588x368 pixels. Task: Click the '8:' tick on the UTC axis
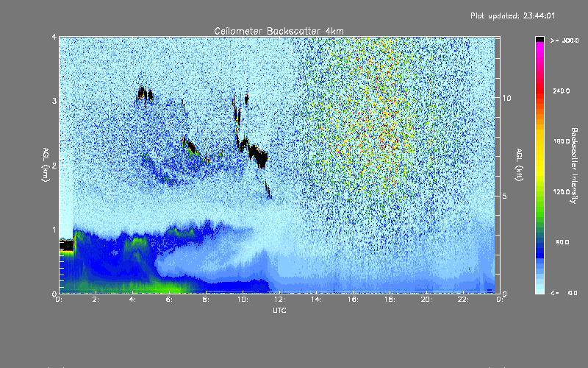coord(206,300)
